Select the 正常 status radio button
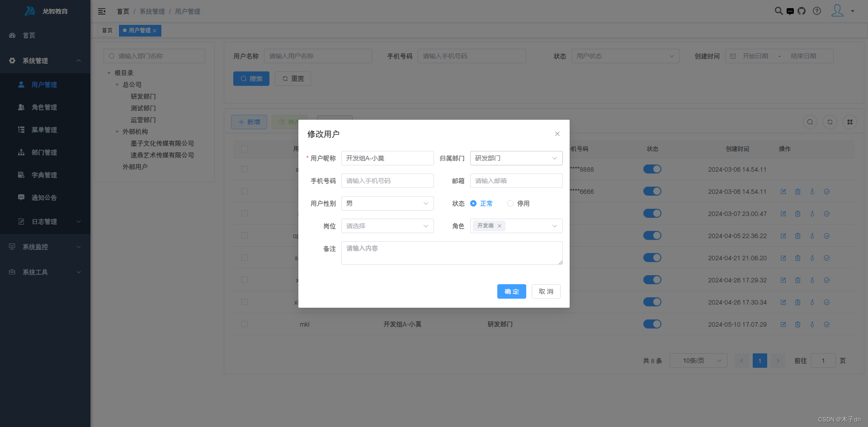The height and width of the screenshot is (427, 868). (x=473, y=203)
